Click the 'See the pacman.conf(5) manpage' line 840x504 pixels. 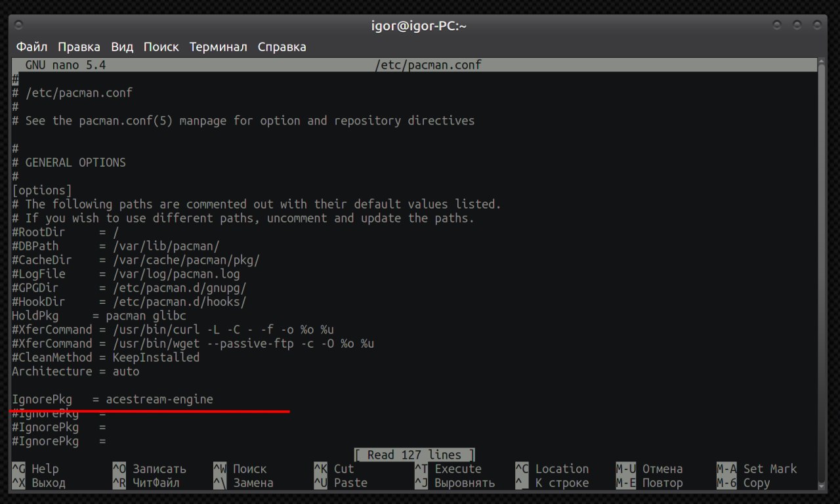pos(243,121)
